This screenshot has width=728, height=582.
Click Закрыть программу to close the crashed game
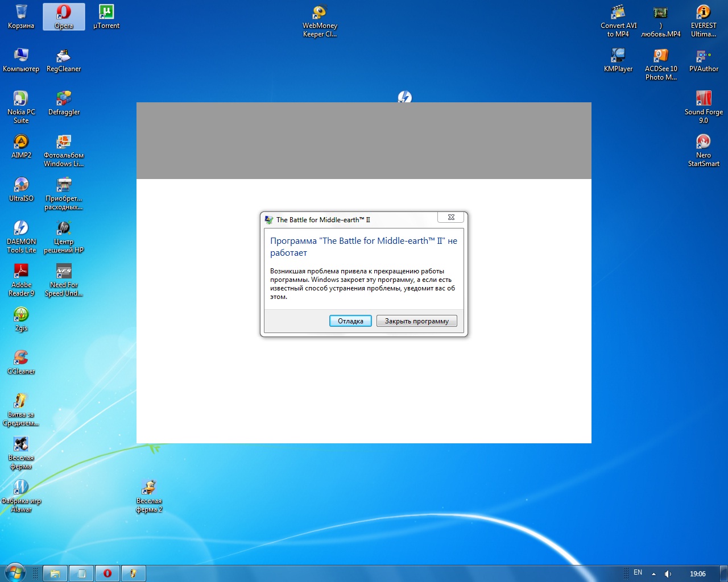(416, 321)
